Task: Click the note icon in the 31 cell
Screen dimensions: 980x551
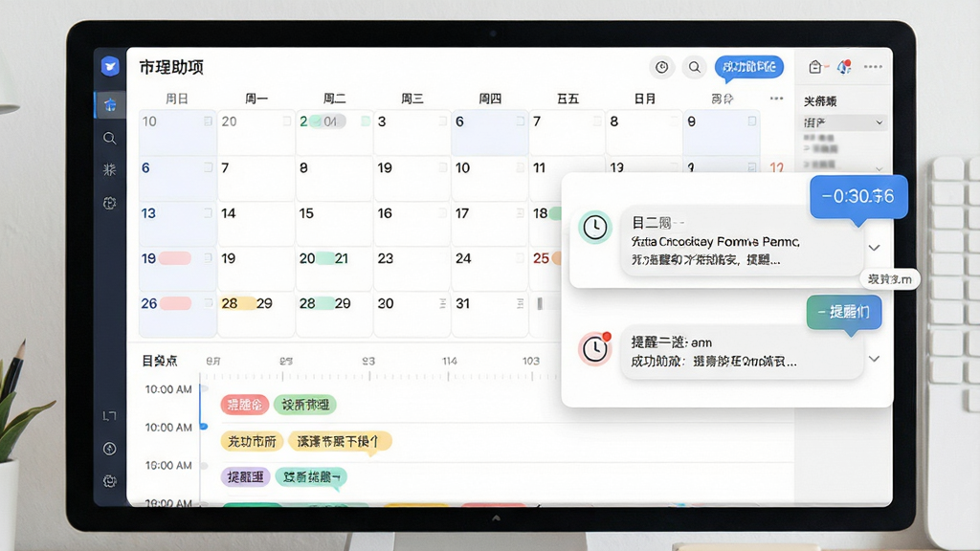Action: [520, 303]
